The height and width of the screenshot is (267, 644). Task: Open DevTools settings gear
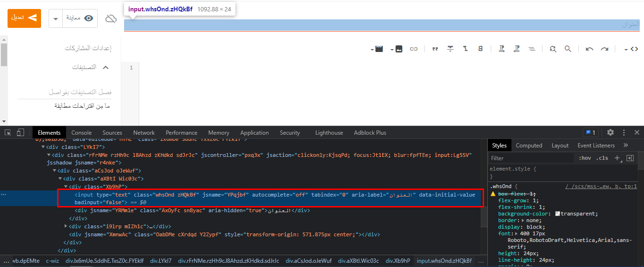[611, 132]
